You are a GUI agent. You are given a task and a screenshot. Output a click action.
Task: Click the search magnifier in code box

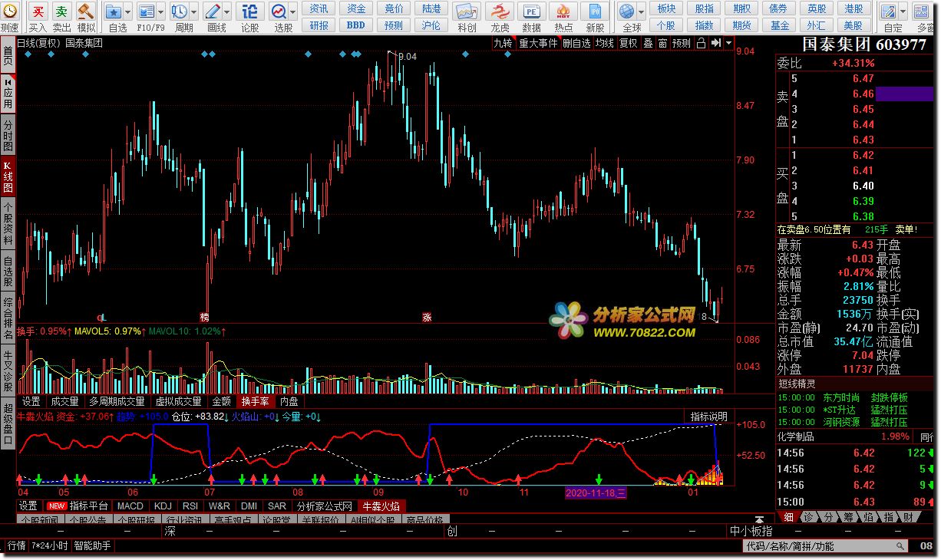pos(899,546)
